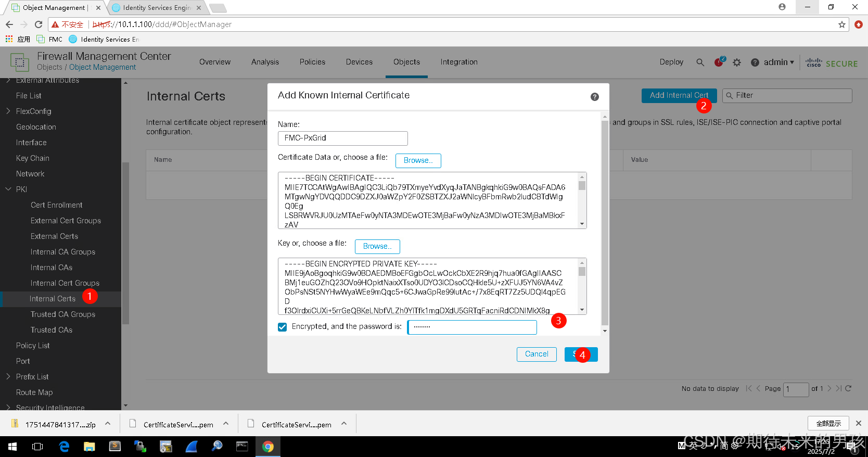
Task: Launch Internet Explorer from the taskbar
Action: coord(64,447)
